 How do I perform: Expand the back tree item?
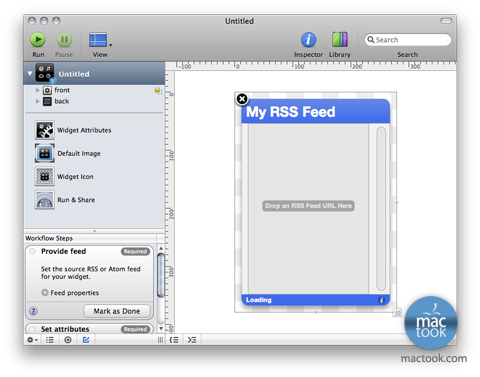point(38,101)
